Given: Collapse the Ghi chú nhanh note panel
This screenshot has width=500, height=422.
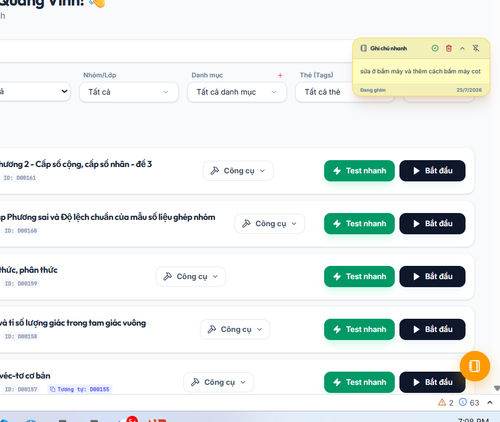Looking at the screenshot, I should coord(462,48).
